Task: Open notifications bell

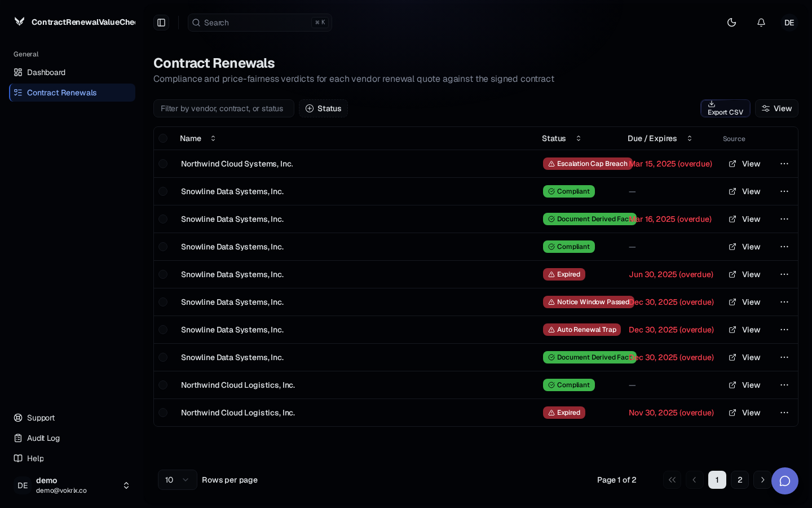Action: tap(761, 23)
